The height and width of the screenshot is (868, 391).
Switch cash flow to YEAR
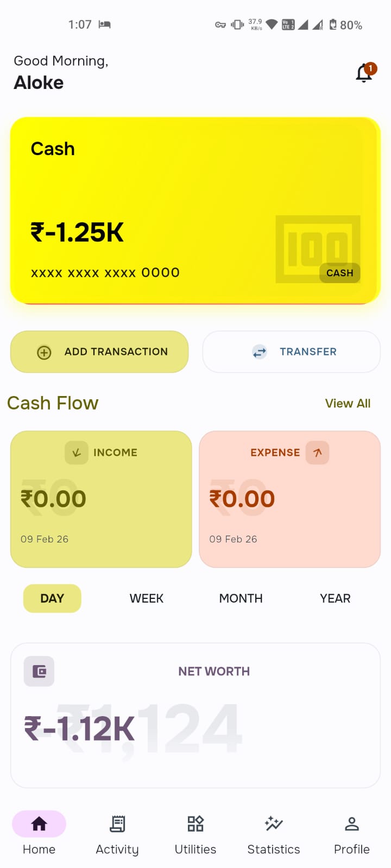coord(335,598)
